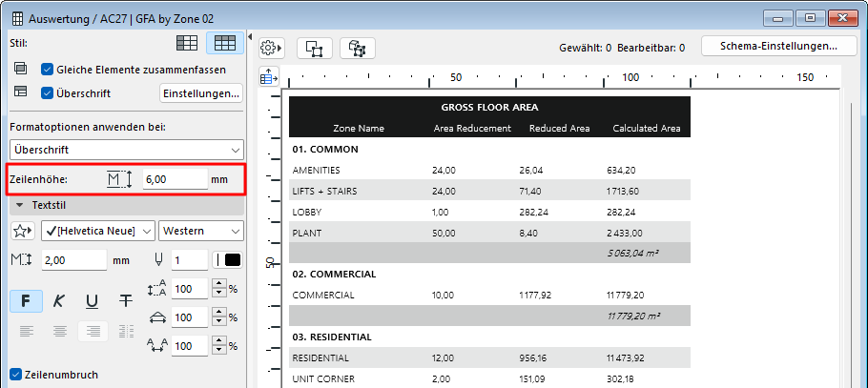The height and width of the screenshot is (388, 868).
Task: Open the gear options menu in toolbar
Action: pyautogui.click(x=272, y=48)
